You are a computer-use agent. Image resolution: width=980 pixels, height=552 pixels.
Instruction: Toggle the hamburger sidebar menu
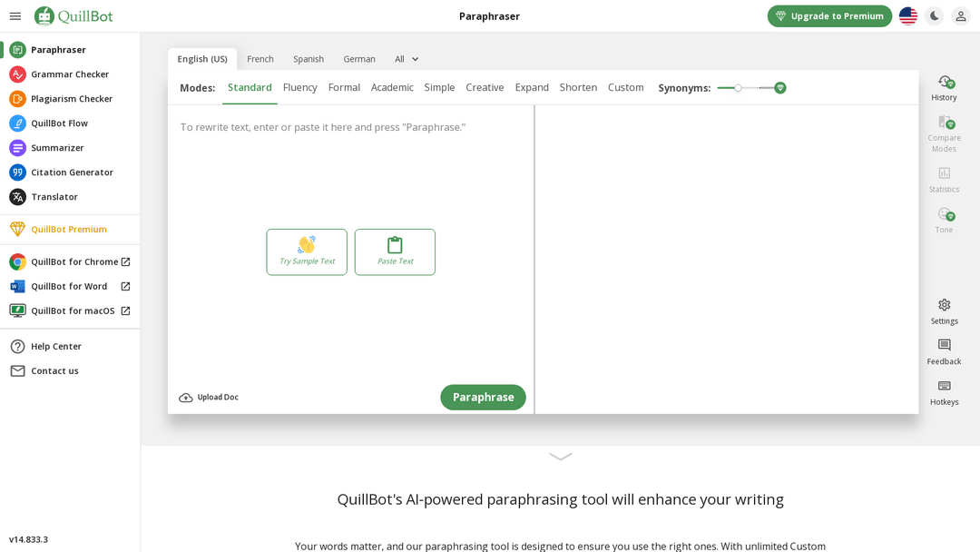tap(15, 16)
